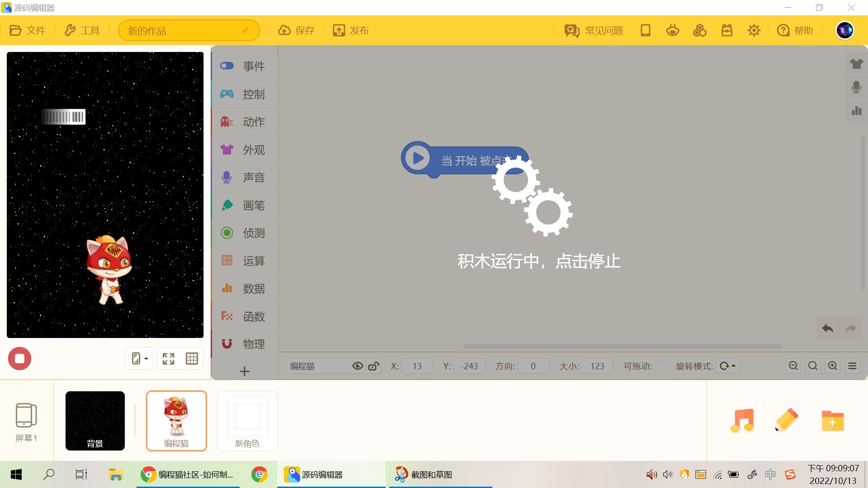Select the 数据 block category
This screenshot has height=488, width=868.
(x=245, y=288)
